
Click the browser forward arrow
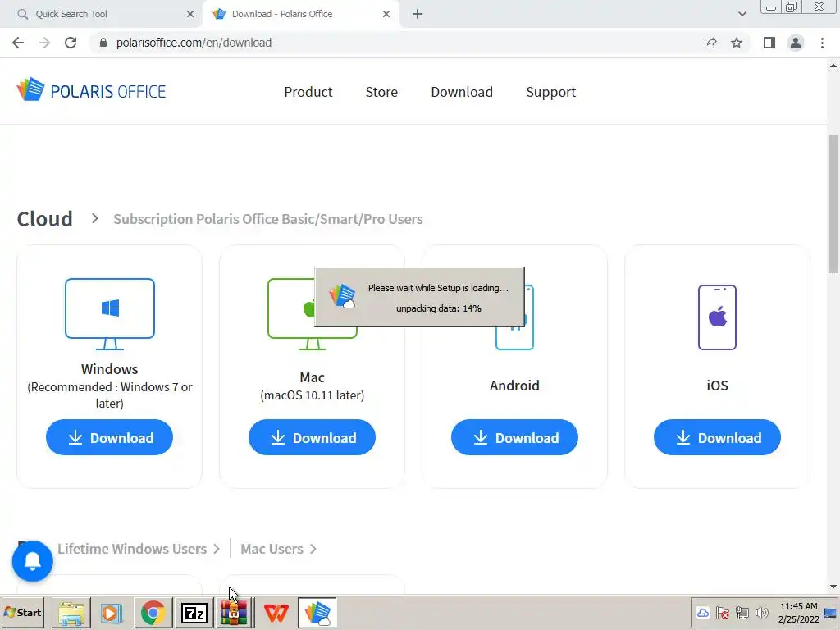pos(44,43)
